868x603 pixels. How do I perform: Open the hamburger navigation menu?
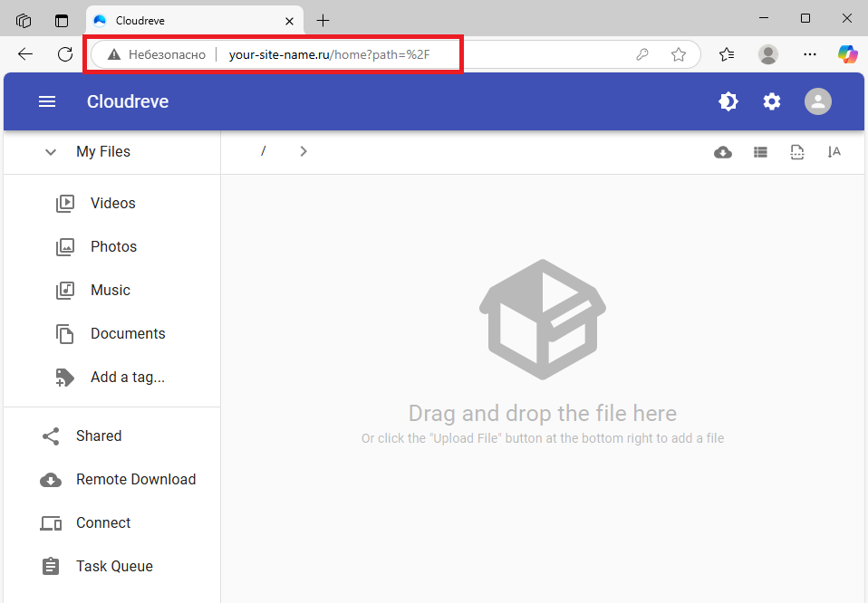point(47,101)
